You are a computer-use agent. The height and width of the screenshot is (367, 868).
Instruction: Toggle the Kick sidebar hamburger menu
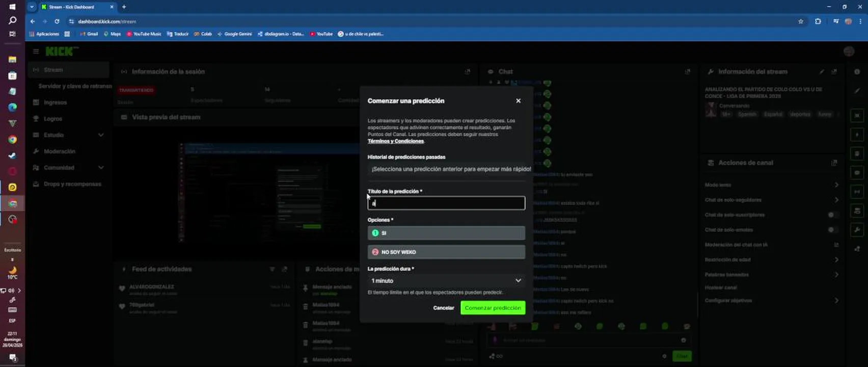point(36,51)
